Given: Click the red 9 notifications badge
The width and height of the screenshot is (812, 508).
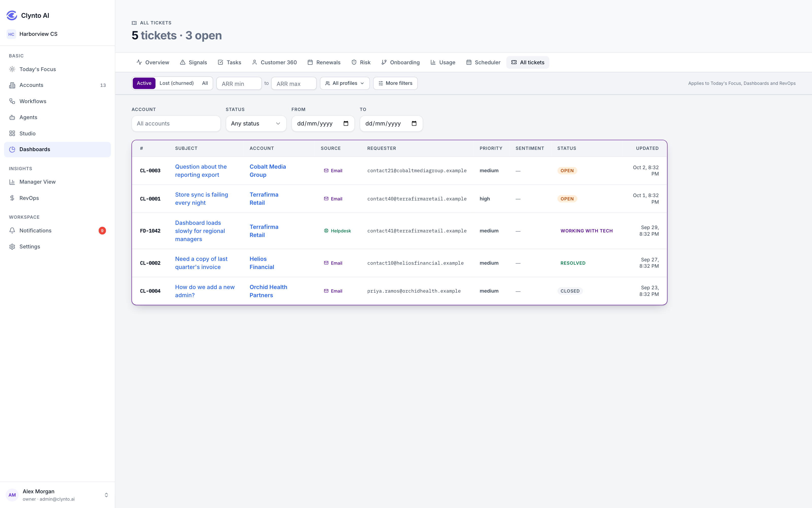Looking at the screenshot, I should pos(102,230).
